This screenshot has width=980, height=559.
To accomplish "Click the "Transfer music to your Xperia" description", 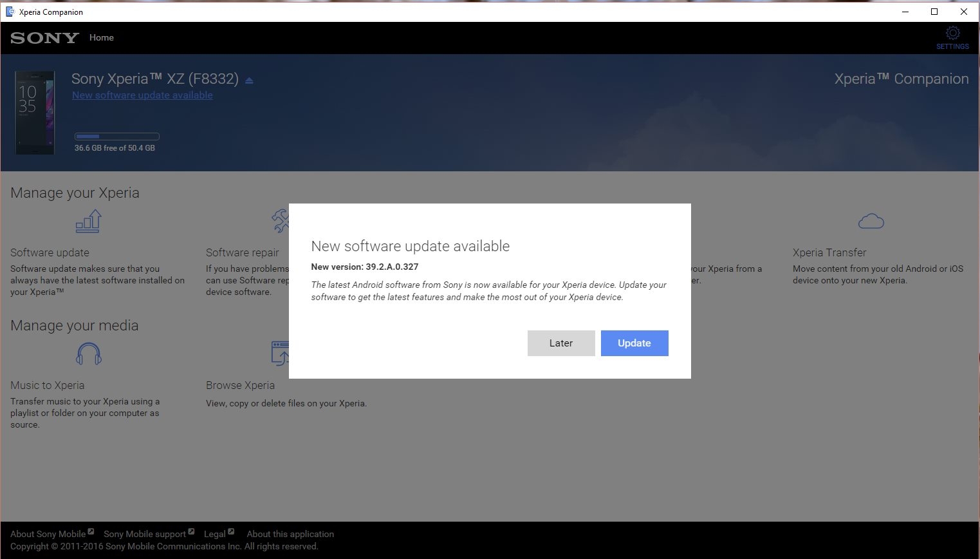I will [85, 413].
